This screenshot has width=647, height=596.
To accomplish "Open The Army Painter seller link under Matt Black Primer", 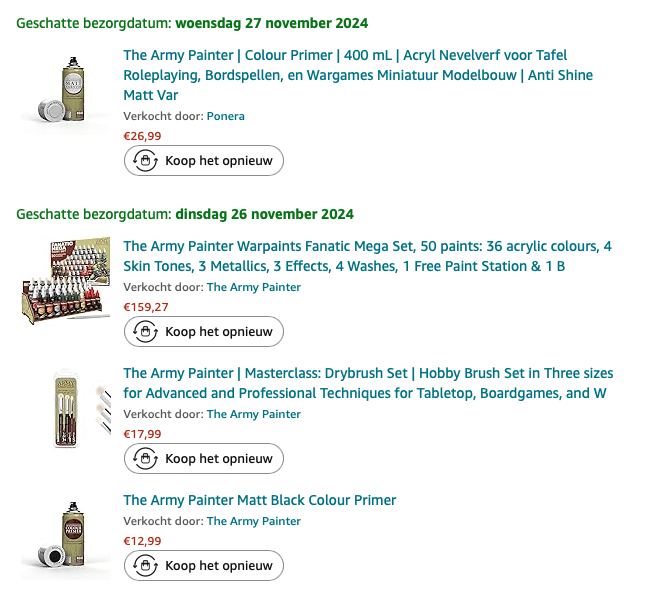I will [x=254, y=521].
